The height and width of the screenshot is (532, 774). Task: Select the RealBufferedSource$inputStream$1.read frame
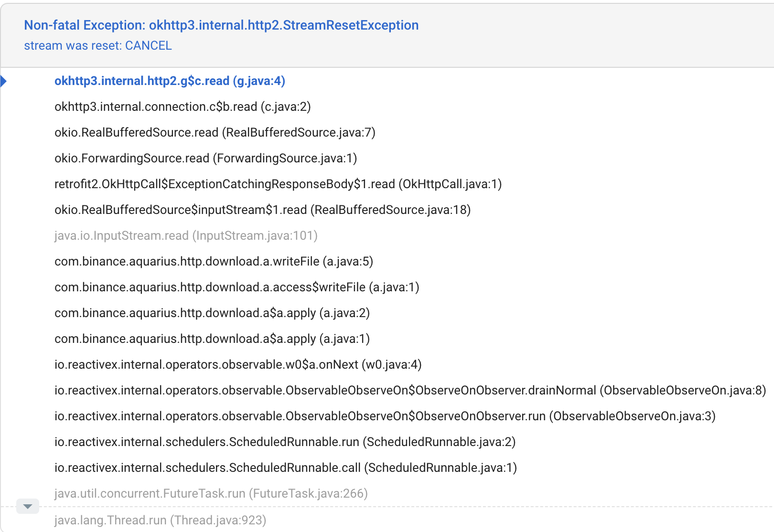[262, 210]
